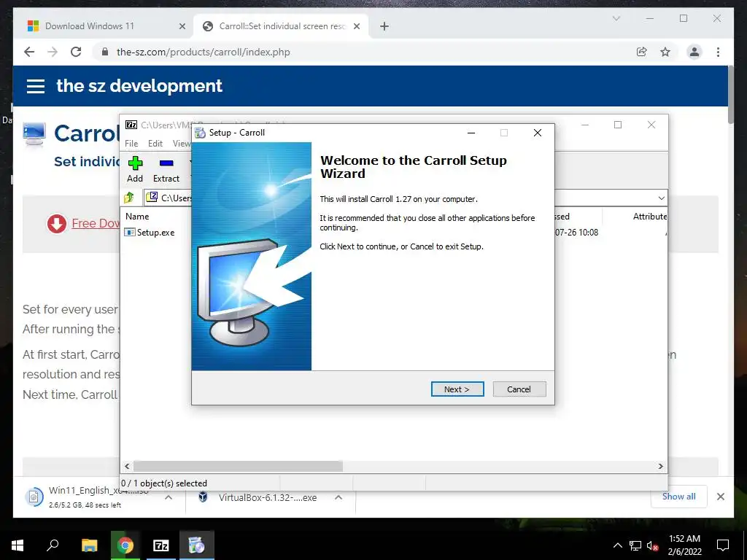Show hidden system tray icons
Image resolution: width=747 pixels, height=560 pixels.
coord(617,545)
